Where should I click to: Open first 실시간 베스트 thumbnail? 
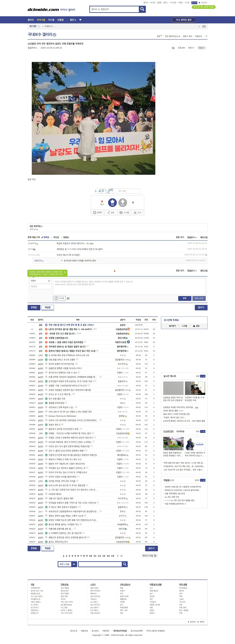click(x=173, y=388)
